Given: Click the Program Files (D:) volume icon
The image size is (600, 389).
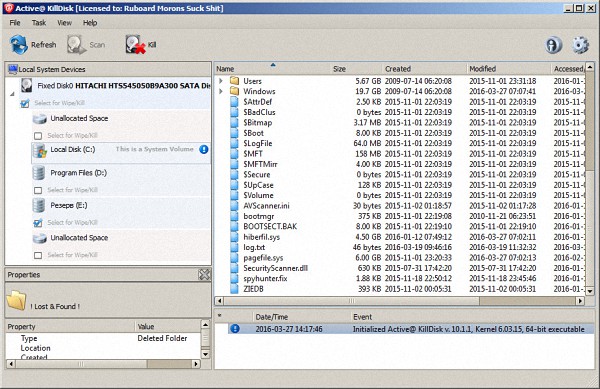Looking at the screenshot, I should click(39, 173).
